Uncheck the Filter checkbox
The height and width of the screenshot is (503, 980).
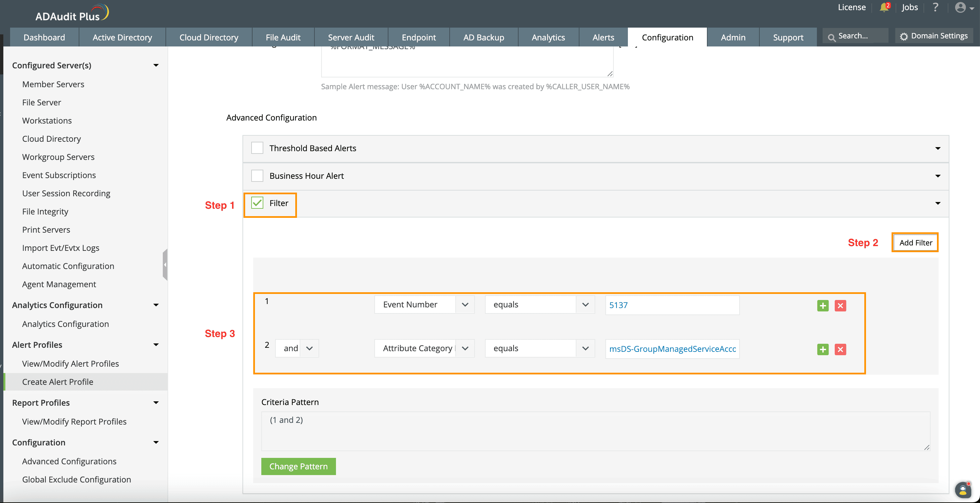[257, 203]
